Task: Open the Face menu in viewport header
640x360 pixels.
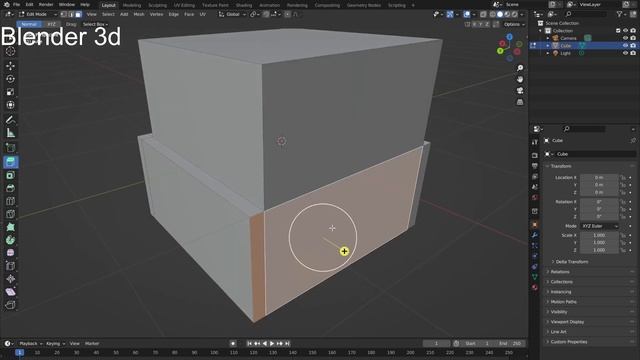Action: click(x=189, y=14)
